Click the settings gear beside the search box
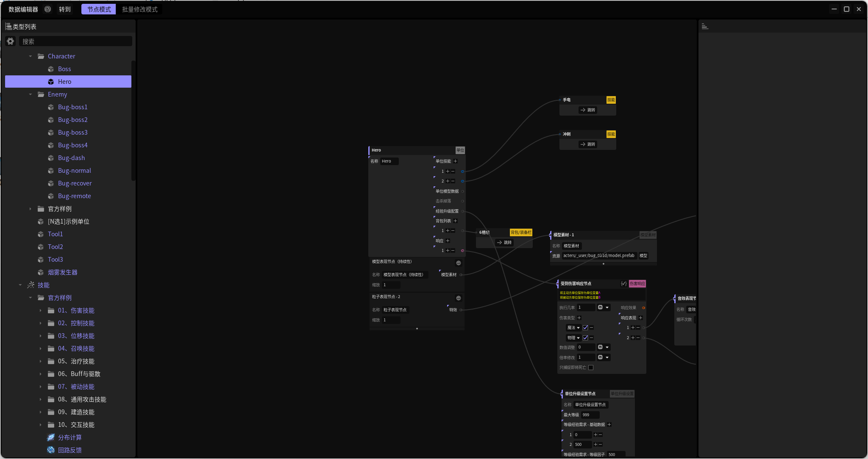868x459 pixels. (11, 41)
